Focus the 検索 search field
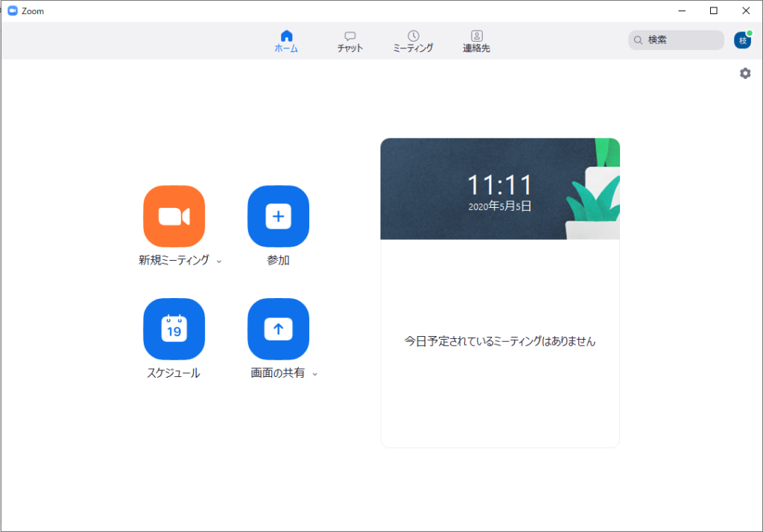 [676, 40]
